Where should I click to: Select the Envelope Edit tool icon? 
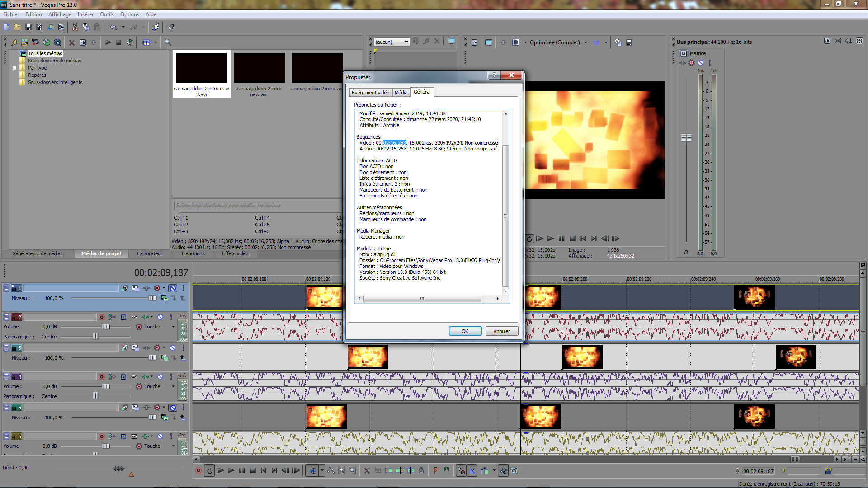(x=331, y=470)
